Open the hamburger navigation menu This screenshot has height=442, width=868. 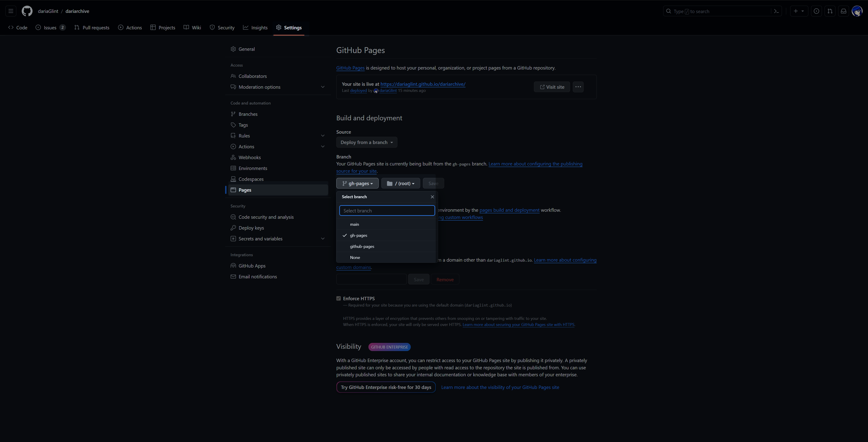tap(11, 11)
